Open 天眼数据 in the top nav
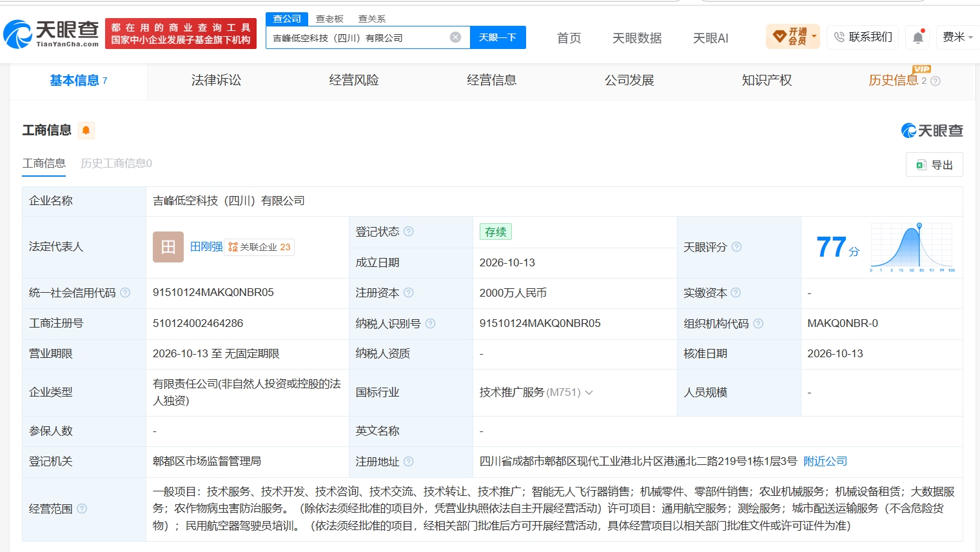Screen dimensions: 980x552 coord(637,38)
